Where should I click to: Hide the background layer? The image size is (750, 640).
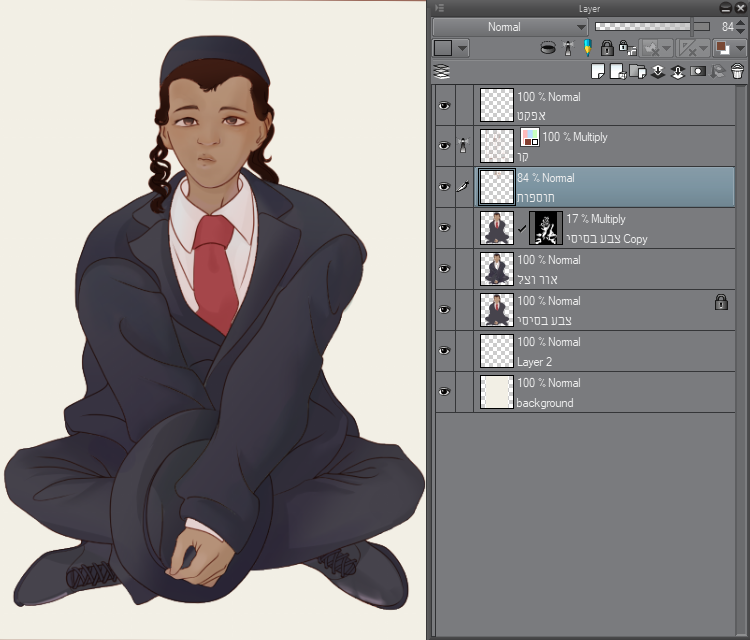tap(445, 392)
